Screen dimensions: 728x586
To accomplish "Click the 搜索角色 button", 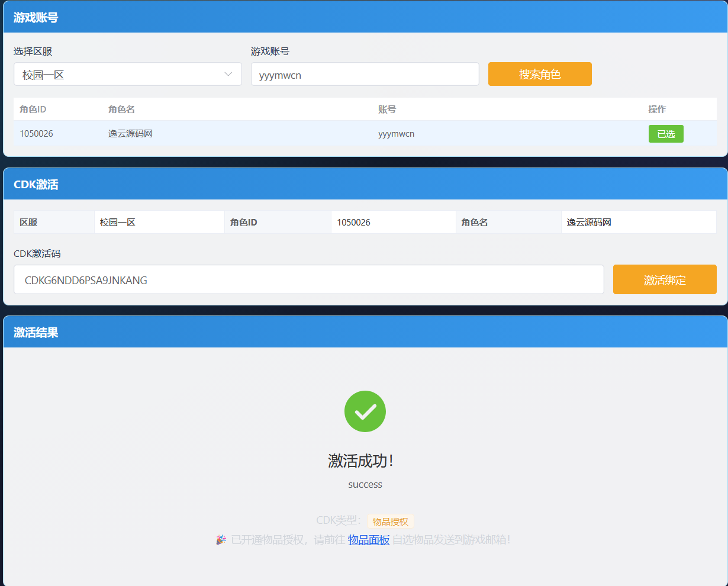I will (x=540, y=74).
